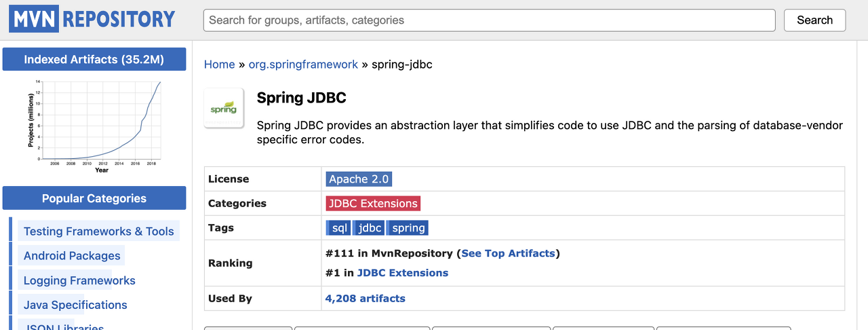
Task: Open the JDBC Extensions category tag
Action: [373, 204]
